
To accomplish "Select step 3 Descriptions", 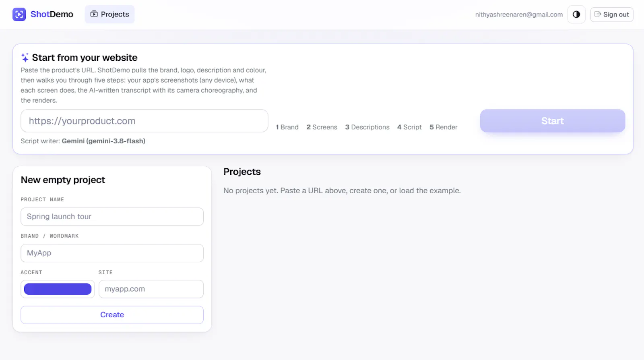I will click(367, 127).
